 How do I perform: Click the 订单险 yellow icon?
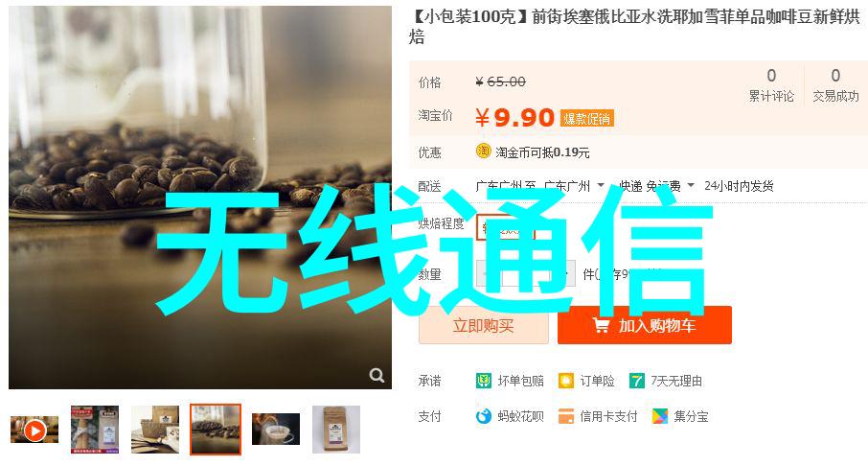tap(566, 382)
